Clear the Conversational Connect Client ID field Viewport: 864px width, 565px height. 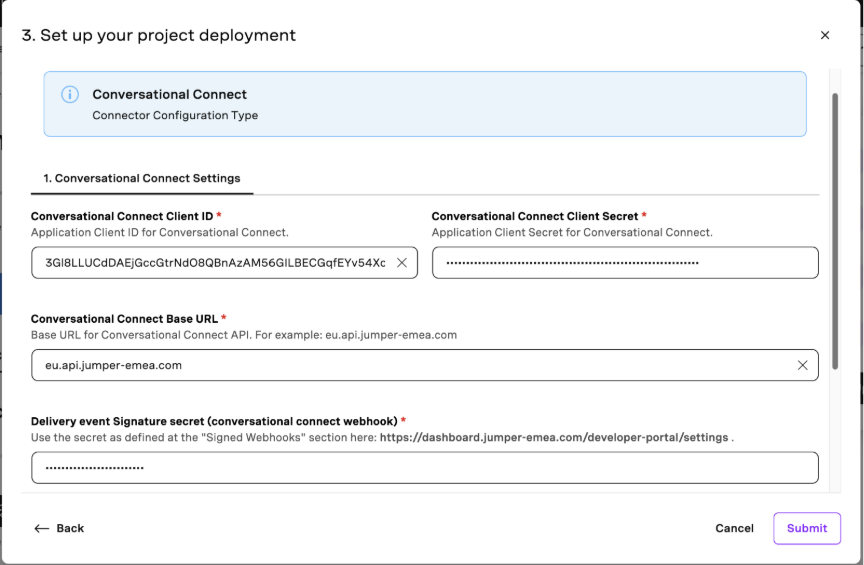point(402,263)
